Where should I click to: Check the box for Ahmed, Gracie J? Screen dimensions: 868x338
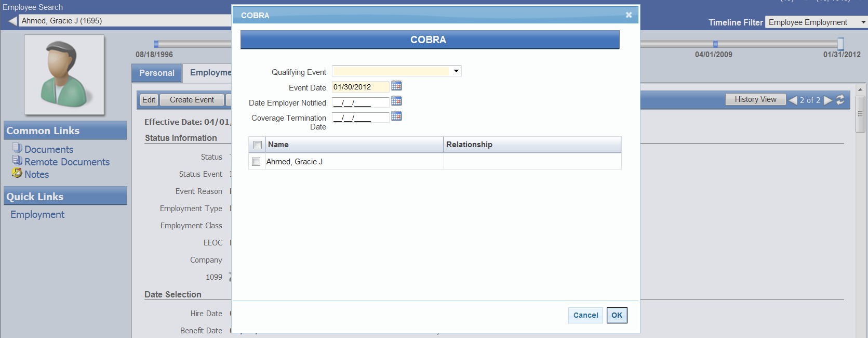[x=256, y=162]
